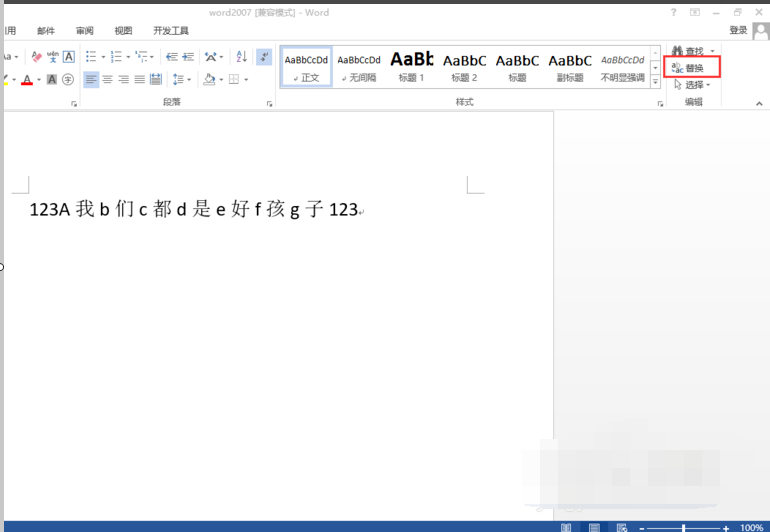Open the Styles pane launcher
The height and width of the screenshot is (532, 770).
pos(660,104)
